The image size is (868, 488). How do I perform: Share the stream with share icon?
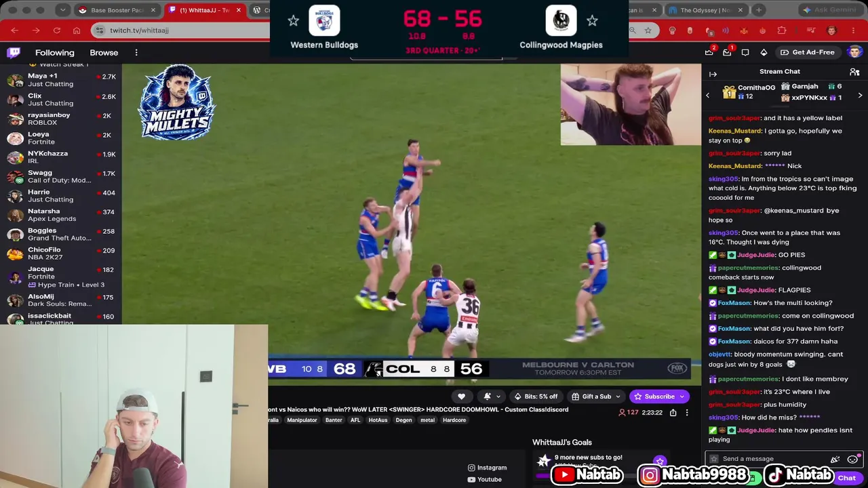coord(673,413)
